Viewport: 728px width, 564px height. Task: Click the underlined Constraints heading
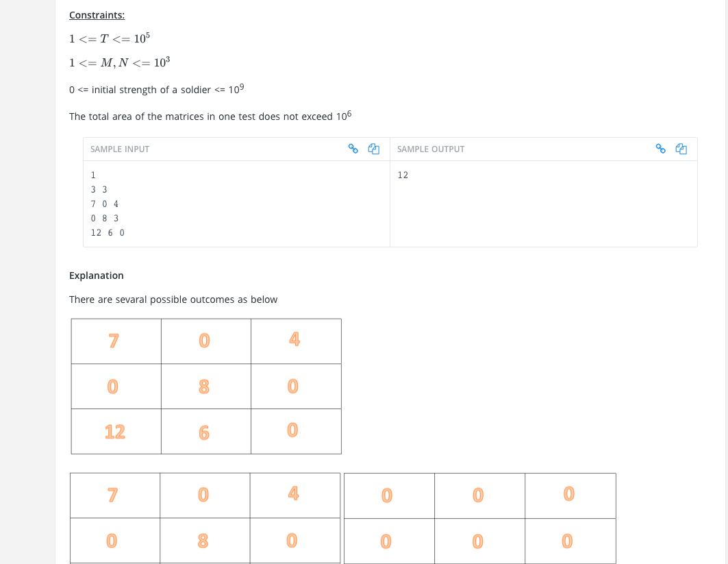click(x=97, y=15)
